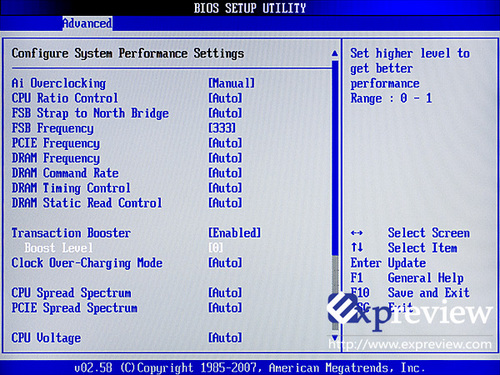Click the BIOS SETUP UTILITY title
The width and height of the screenshot is (500, 375).
pyautogui.click(x=250, y=8)
